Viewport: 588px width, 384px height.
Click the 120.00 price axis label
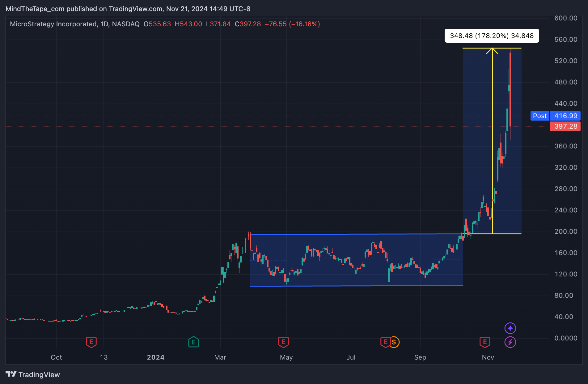[566, 274]
